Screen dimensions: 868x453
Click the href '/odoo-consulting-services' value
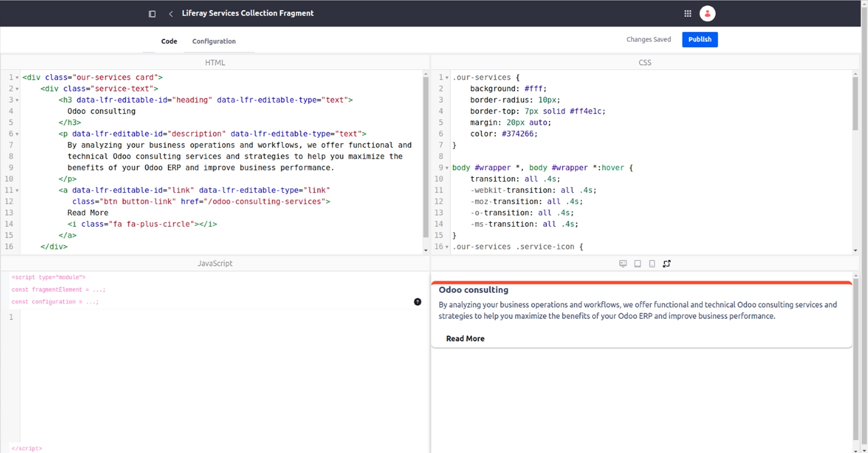265,202
